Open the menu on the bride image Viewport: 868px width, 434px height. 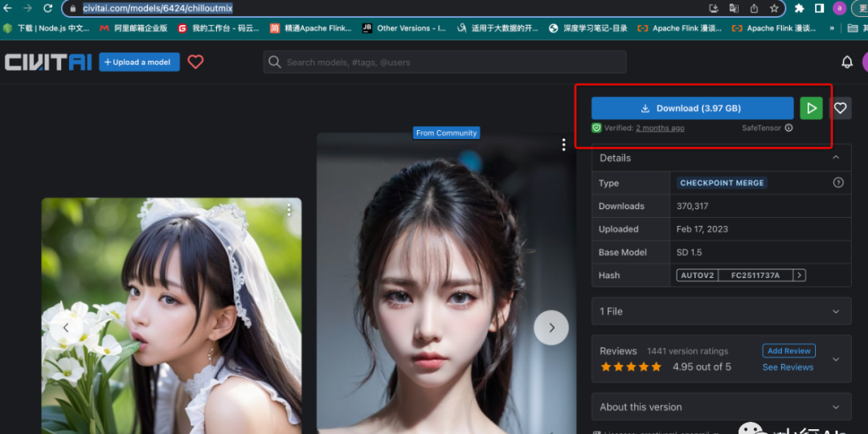click(x=289, y=210)
